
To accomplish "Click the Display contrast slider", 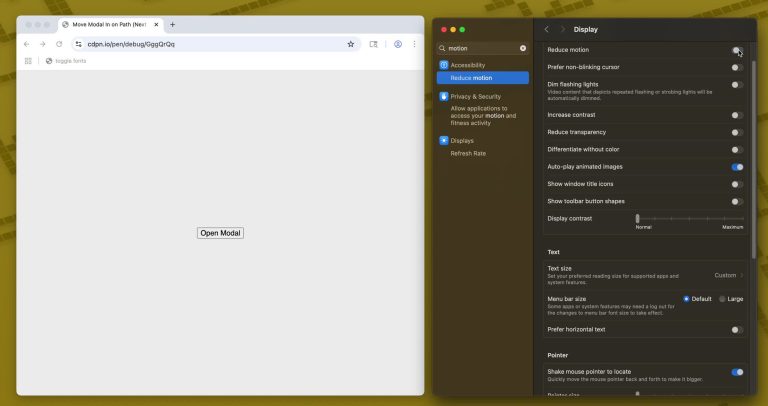I will click(690, 217).
